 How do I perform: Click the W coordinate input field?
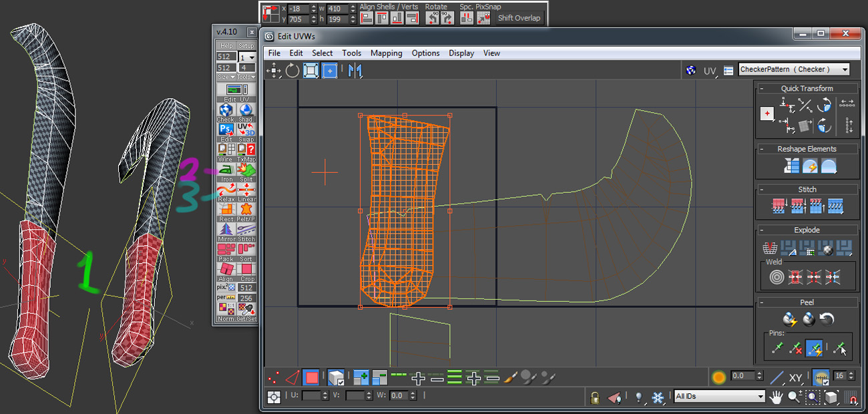[399, 396]
